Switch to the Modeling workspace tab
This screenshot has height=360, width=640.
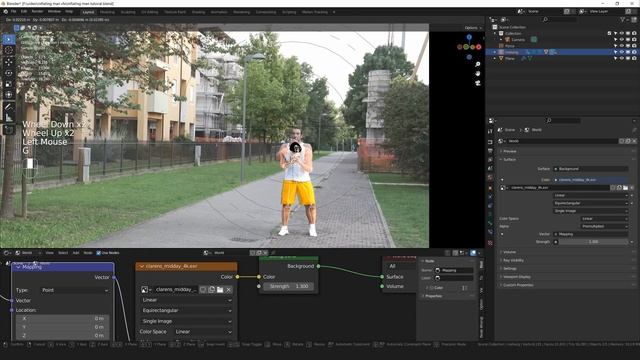click(x=107, y=12)
